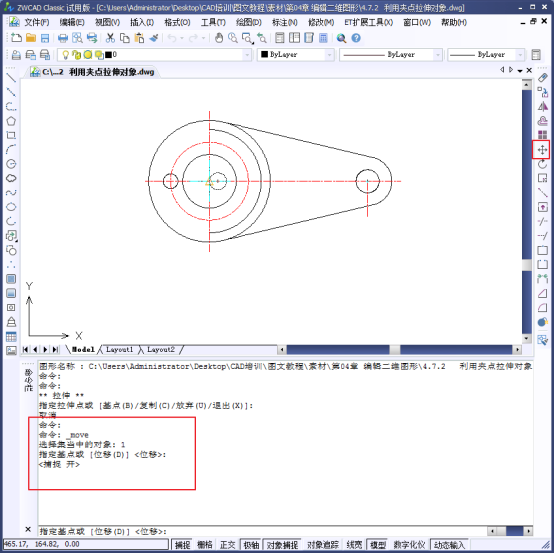Toggle 栅格 grid display in status bar
554x553 pixels.
[205, 545]
